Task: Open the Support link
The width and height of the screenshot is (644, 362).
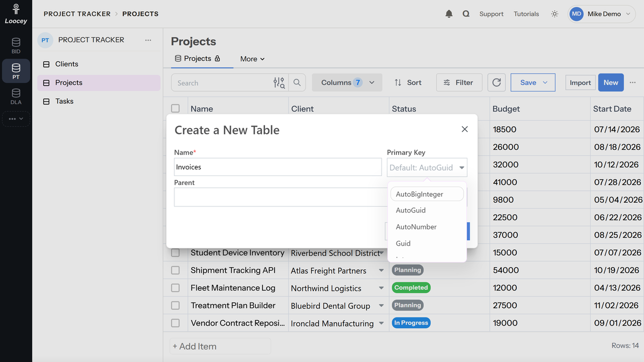Action: [491, 14]
